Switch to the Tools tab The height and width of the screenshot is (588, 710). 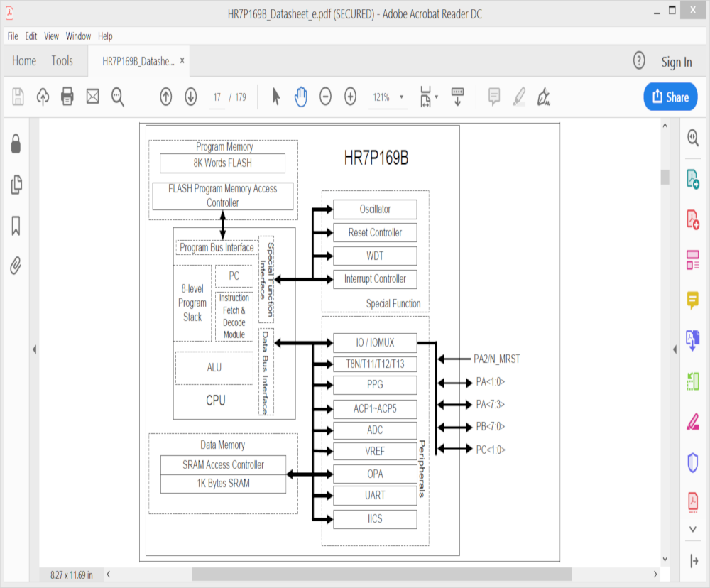tap(62, 60)
